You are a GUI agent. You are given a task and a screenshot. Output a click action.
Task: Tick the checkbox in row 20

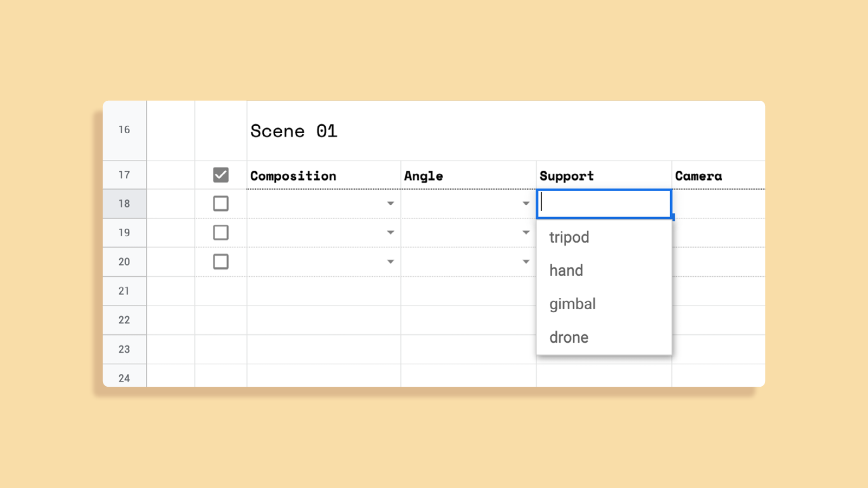[x=221, y=262]
